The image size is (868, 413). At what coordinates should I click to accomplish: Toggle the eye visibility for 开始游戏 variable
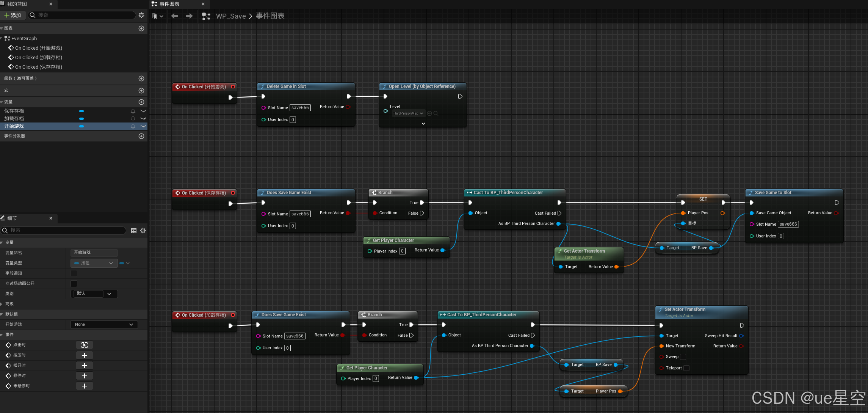click(143, 126)
